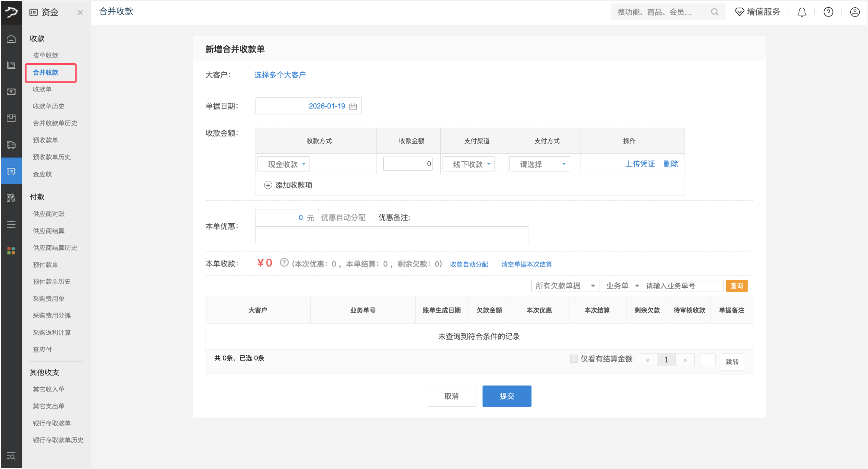Enable 仅看有结算金额 checkbox
Screen dimensions: 868x469
(x=574, y=358)
